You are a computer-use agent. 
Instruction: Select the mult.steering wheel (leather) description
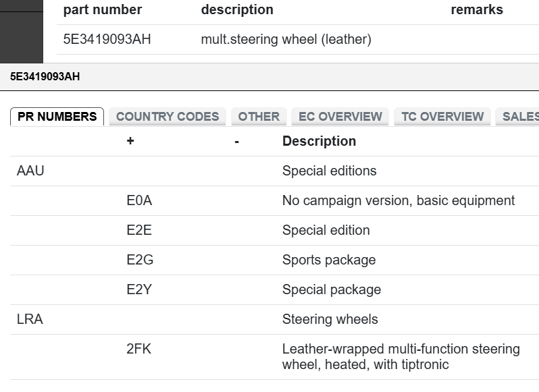click(286, 39)
